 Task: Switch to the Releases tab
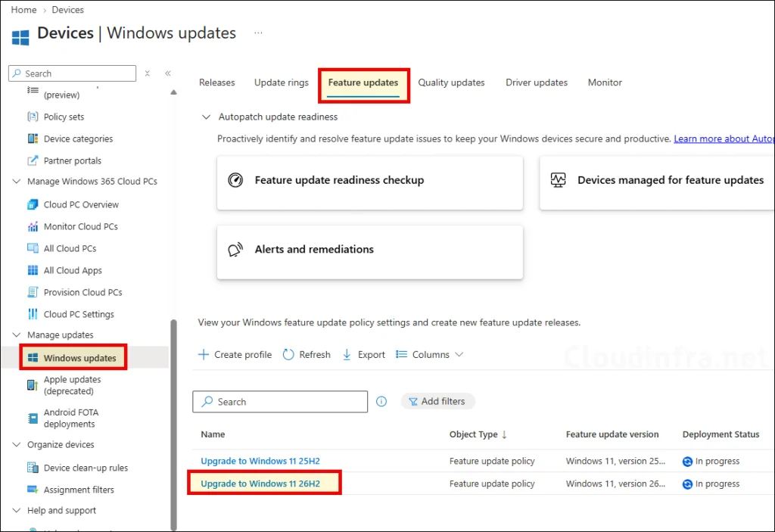217,82
